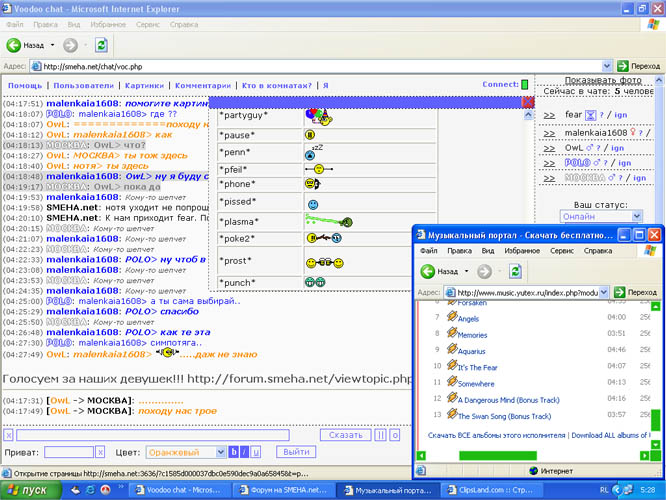666x500 pixels.
Task: Click download icon beside Somewhere track
Action: (x=452, y=381)
